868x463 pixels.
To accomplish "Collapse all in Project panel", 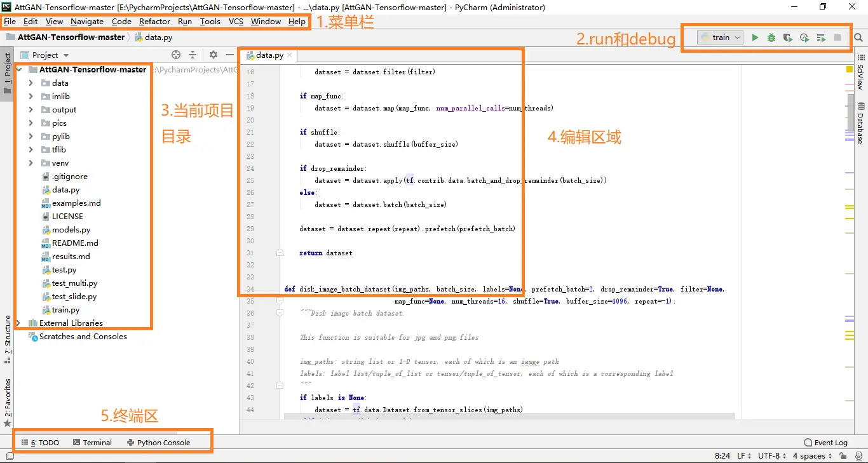I will [193, 55].
